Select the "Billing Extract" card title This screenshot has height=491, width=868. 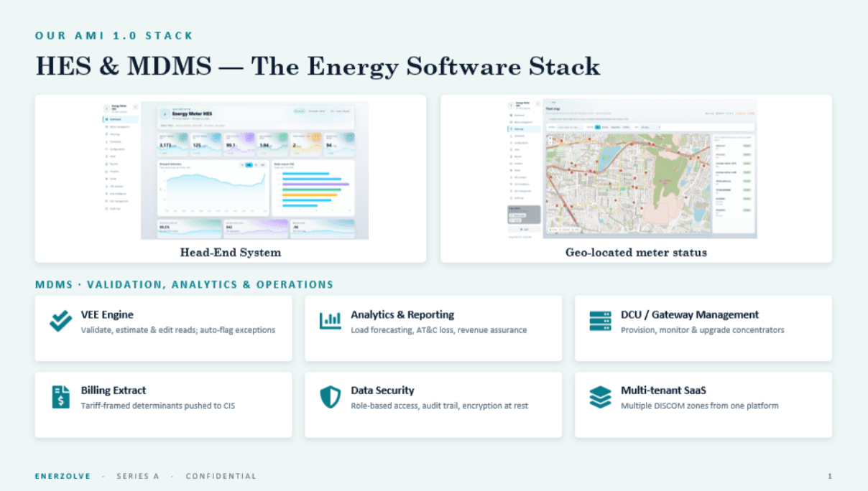[x=114, y=391]
